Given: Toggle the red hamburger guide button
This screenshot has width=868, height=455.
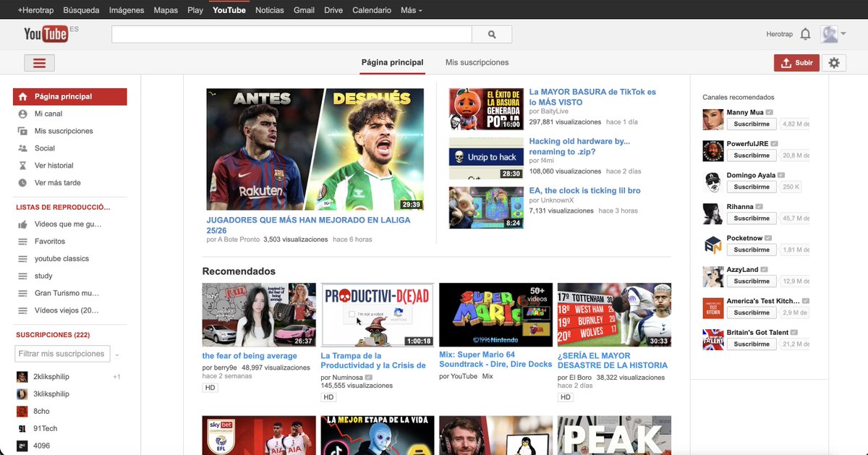Looking at the screenshot, I should (40, 63).
